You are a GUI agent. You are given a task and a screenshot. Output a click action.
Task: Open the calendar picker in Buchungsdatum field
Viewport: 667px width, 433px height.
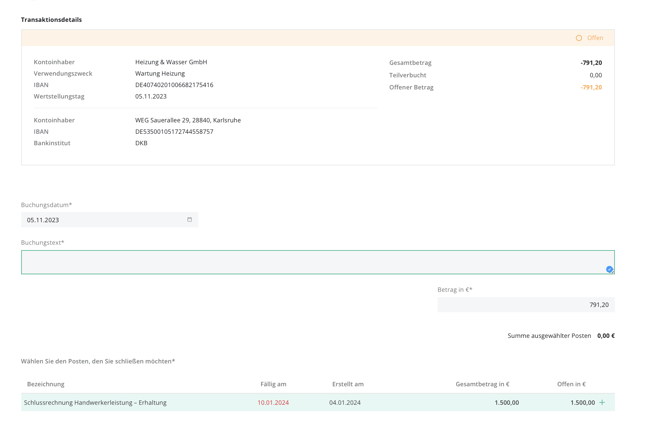(189, 219)
